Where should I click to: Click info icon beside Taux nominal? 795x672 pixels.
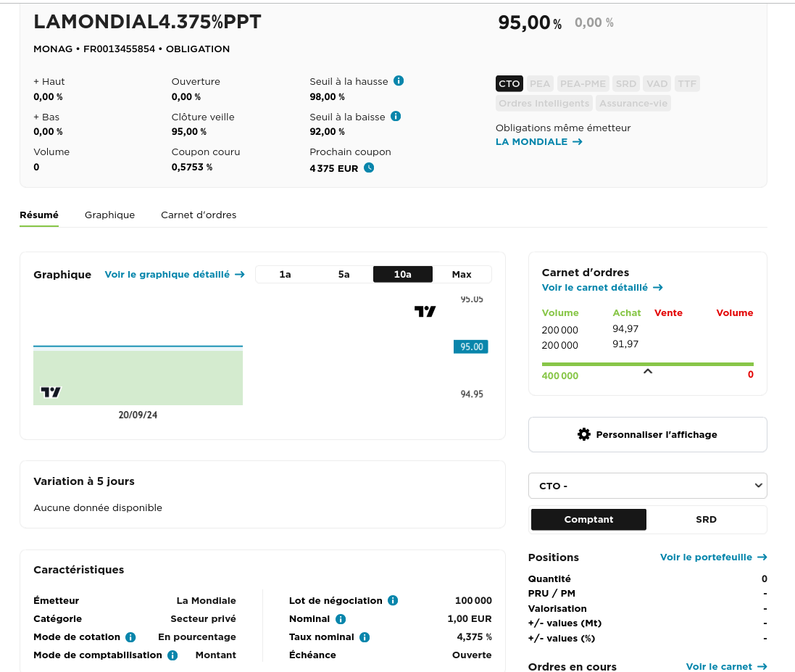coord(365,637)
